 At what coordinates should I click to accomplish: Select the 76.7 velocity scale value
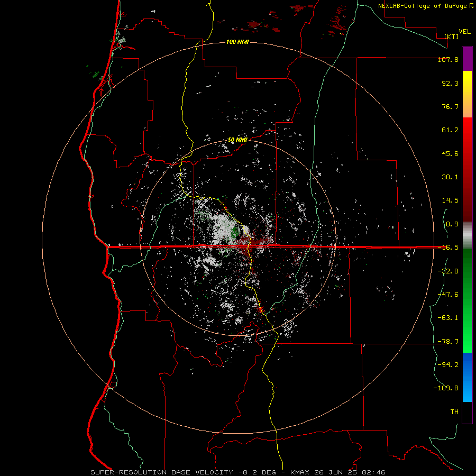point(450,106)
